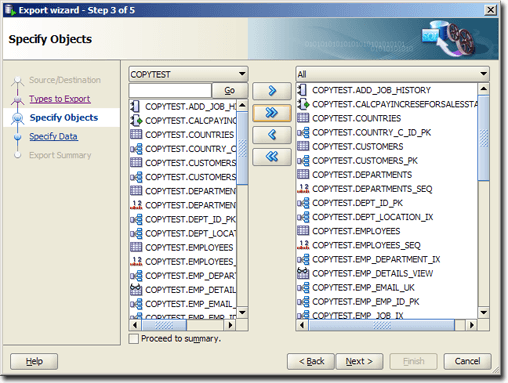
Task: Open the COPYTEST schema dropdown
Action: [188, 74]
